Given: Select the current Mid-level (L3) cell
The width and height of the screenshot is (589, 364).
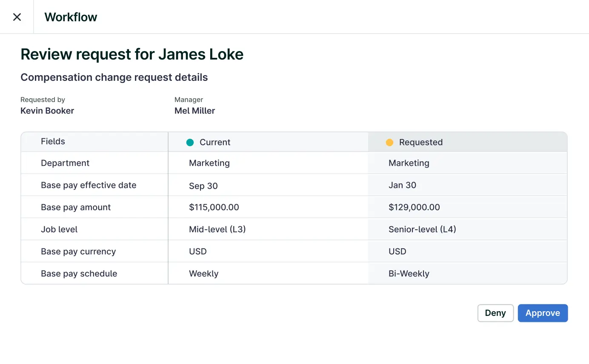Looking at the screenshot, I should [x=217, y=229].
